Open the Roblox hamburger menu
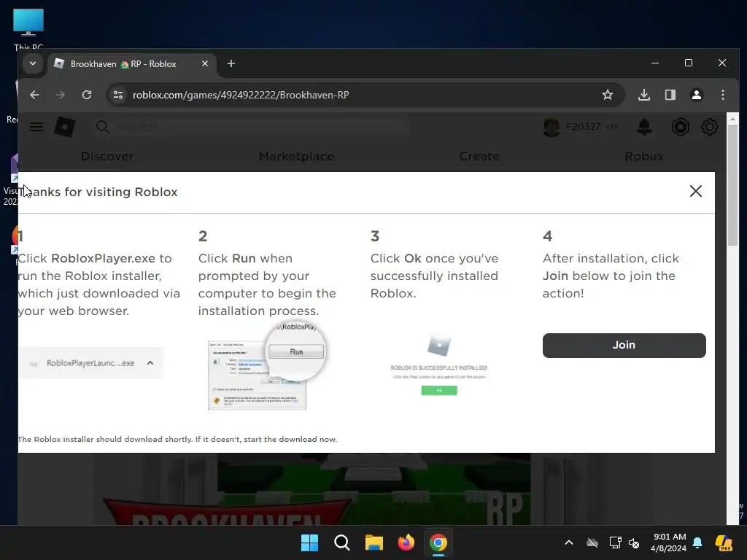The image size is (747, 560). [x=36, y=127]
